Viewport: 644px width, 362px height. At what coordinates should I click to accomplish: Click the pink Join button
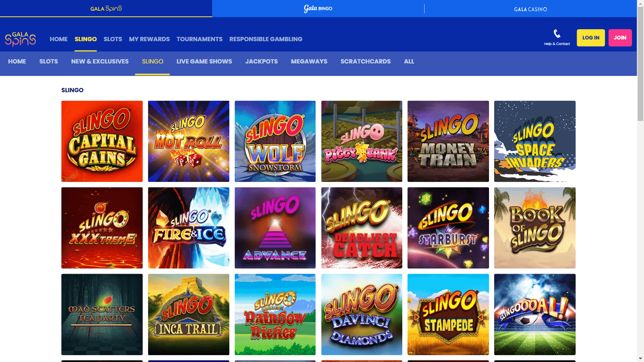click(x=620, y=38)
